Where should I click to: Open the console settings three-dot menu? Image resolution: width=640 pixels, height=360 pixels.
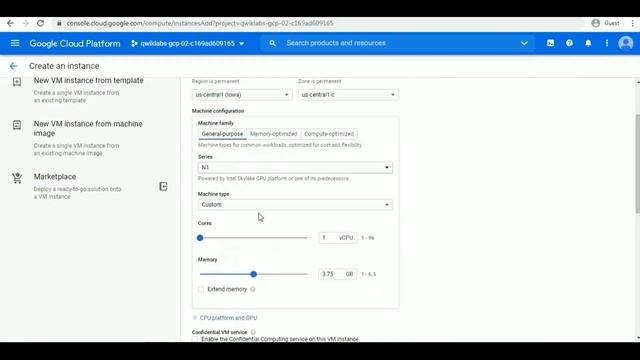[607, 43]
